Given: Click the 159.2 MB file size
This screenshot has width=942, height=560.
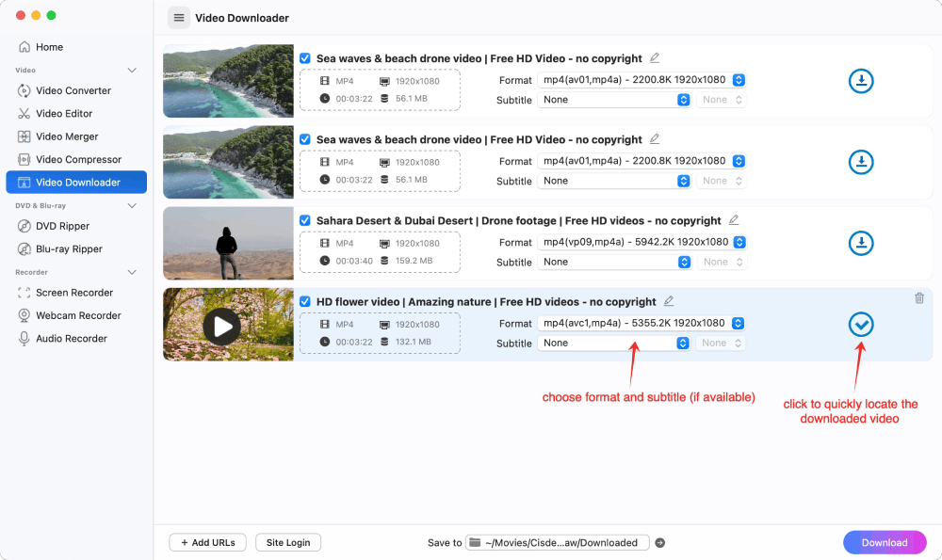Looking at the screenshot, I should tap(414, 261).
